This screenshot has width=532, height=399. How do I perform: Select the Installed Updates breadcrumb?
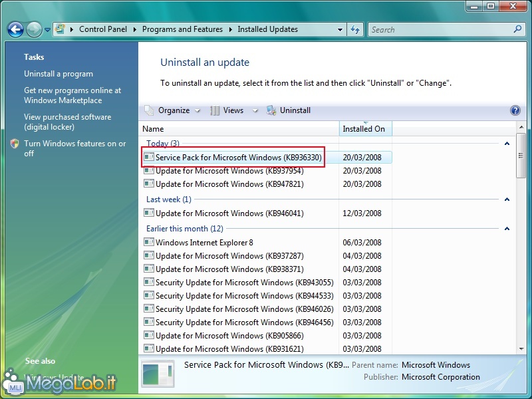coord(267,29)
